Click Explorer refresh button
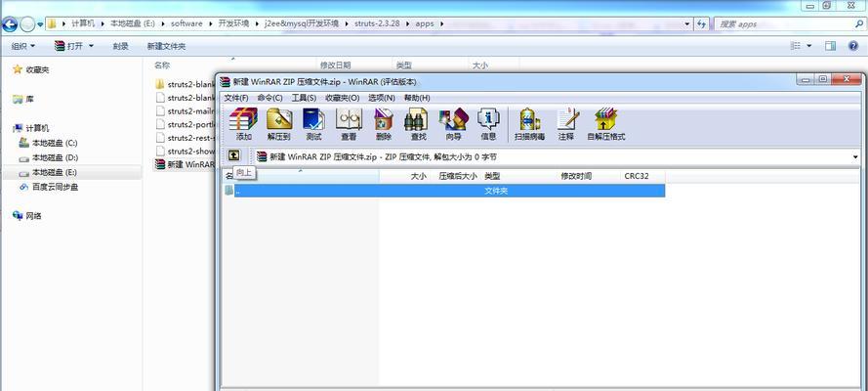The height and width of the screenshot is (391, 868). [x=701, y=23]
